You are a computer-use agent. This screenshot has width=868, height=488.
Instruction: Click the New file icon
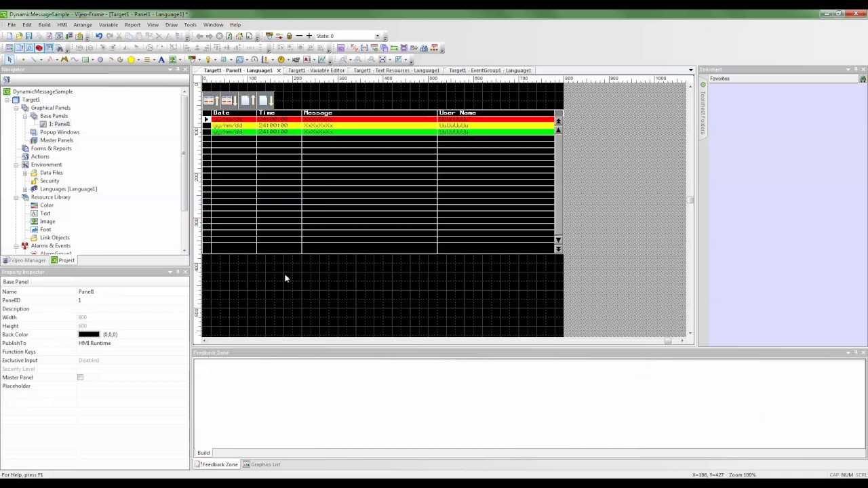point(9,36)
